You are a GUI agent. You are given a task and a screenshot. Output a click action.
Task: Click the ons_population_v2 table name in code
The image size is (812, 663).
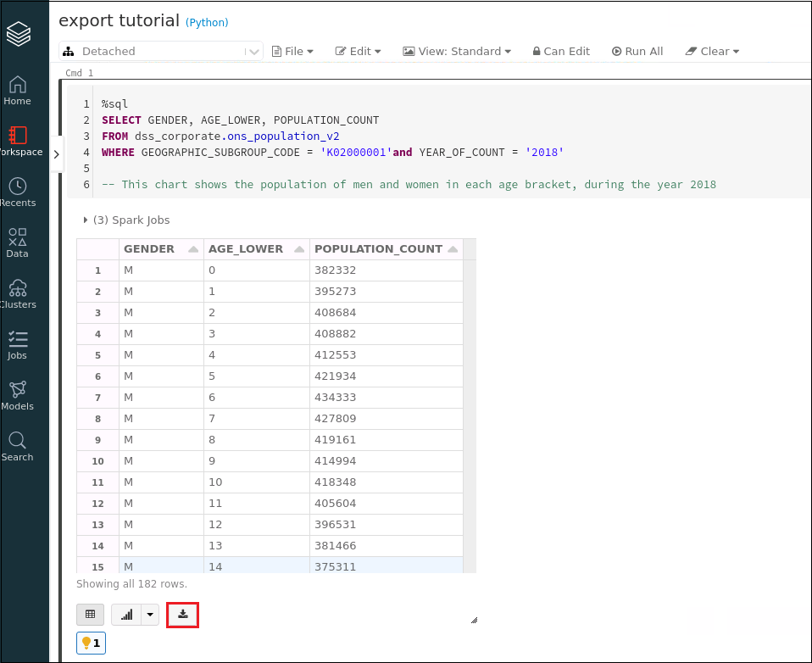(284, 136)
